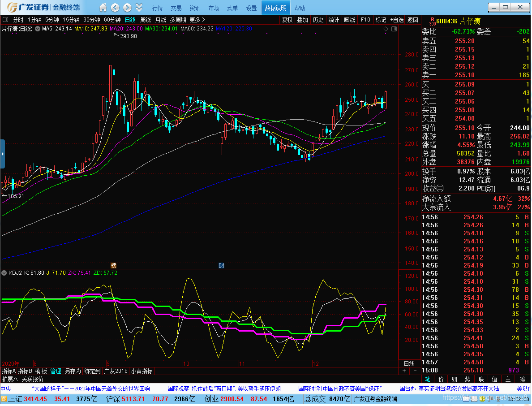Open the MA indicator dropdown beside 片仔癀(日线)
The height and width of the screenshot is (406, 532).
tap(38, 29)
